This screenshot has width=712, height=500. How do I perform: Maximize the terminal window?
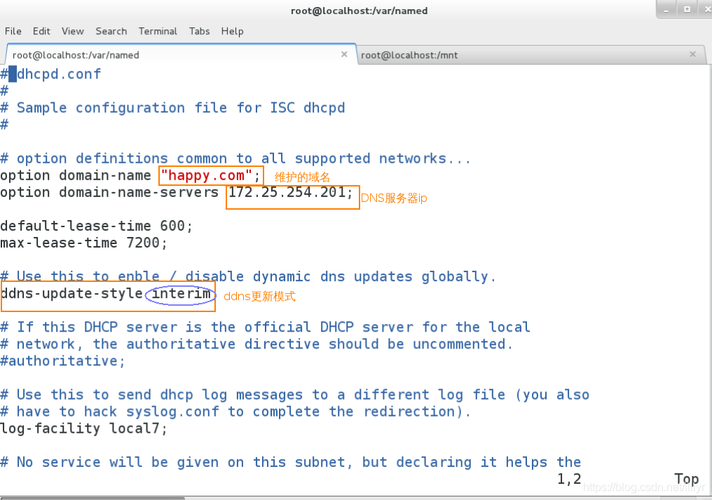pyautogui.click(x=687, y=10)
